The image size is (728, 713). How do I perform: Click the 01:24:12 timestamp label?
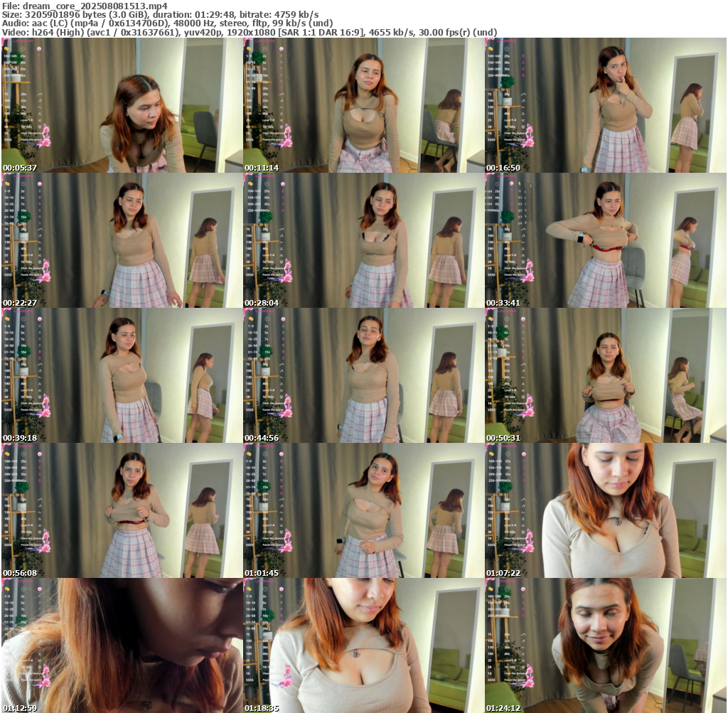click(x=500, y=707)
